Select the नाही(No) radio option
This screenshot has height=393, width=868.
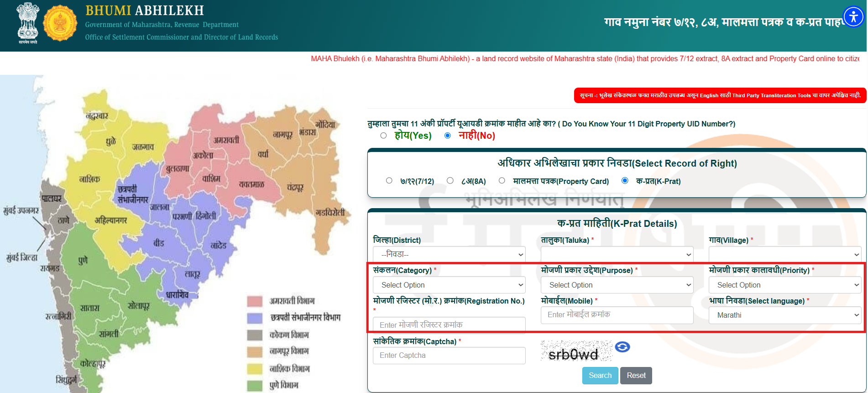click(x=448, y=136)
